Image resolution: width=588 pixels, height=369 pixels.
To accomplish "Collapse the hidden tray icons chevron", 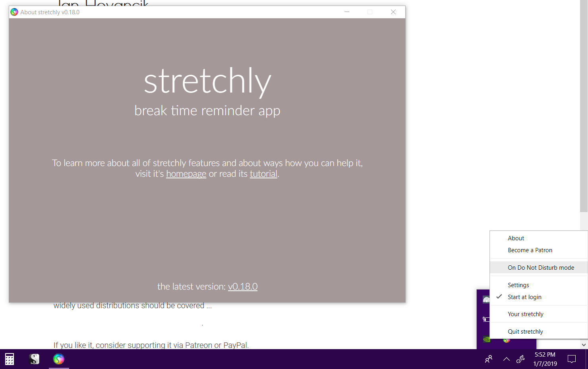I will (506, 359).
